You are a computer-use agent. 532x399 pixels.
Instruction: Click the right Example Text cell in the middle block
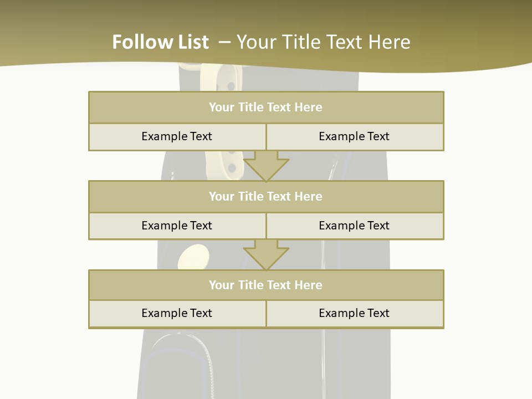(354, 226)
